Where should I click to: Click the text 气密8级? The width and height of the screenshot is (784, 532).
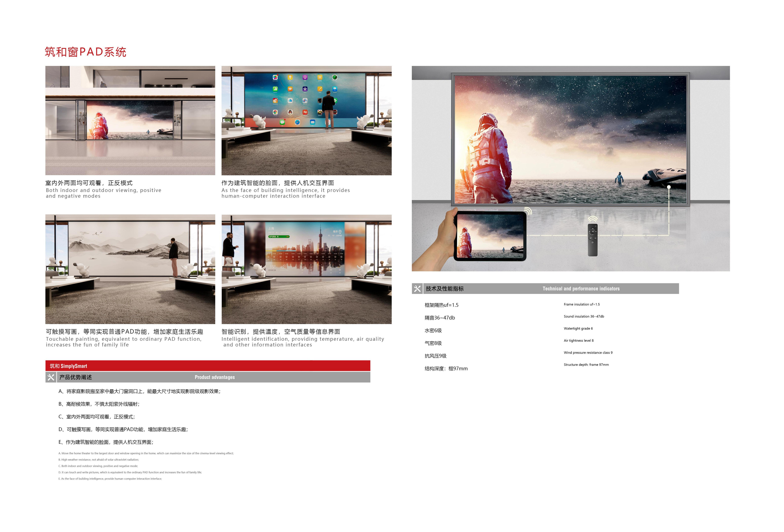coord(433,343)
